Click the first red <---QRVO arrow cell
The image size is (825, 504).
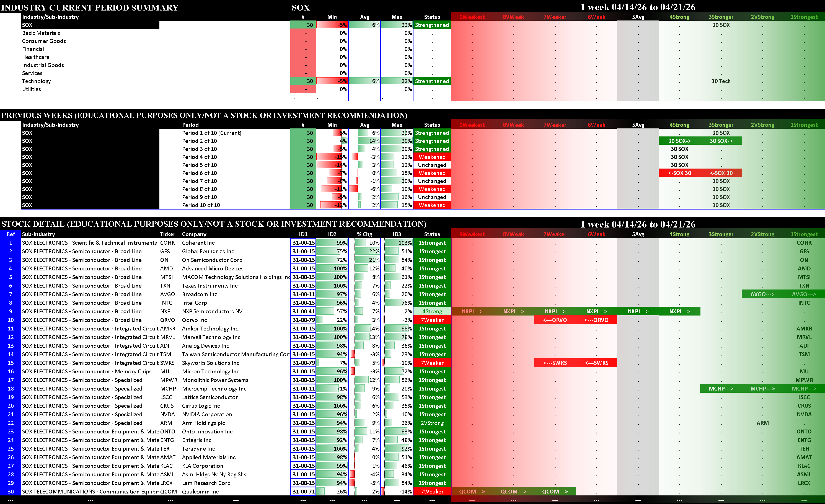[555, 320]
